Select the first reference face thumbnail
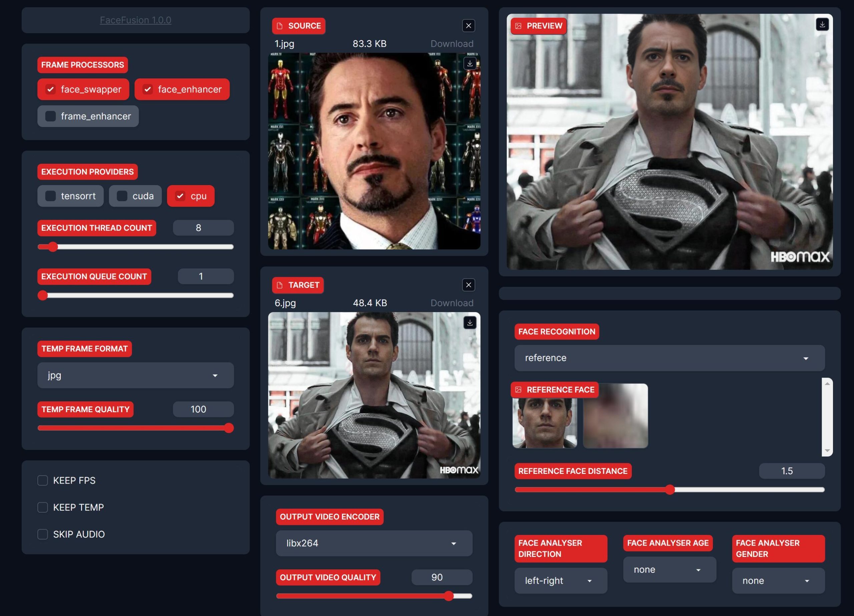854x616 pixels. (x=544, y=416)
